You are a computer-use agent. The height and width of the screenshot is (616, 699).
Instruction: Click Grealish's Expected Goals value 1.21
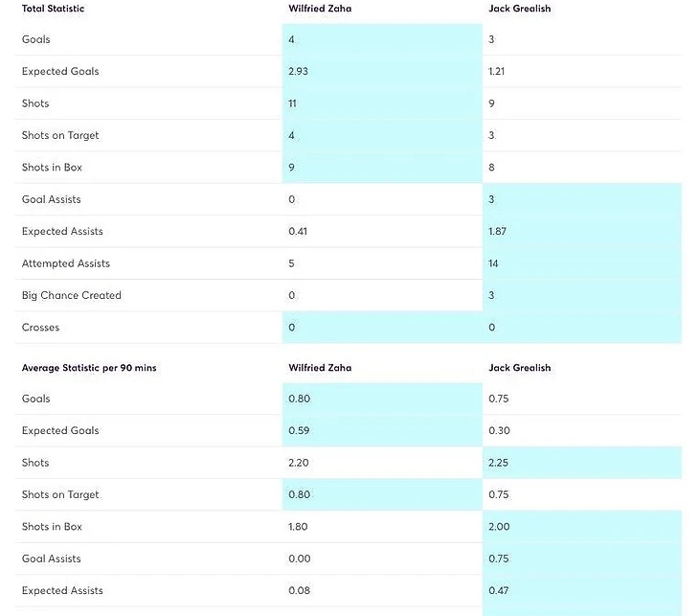click(x=497, y=72)
